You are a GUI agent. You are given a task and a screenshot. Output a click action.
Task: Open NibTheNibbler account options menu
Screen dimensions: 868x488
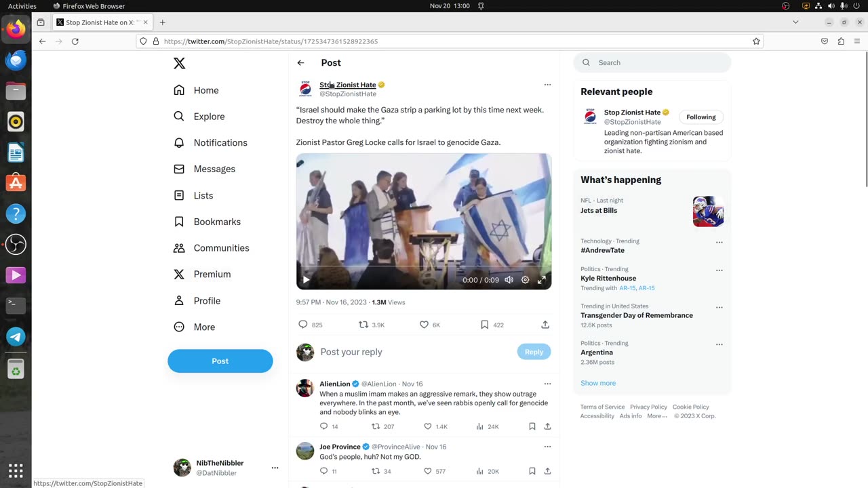click(275, 468)
